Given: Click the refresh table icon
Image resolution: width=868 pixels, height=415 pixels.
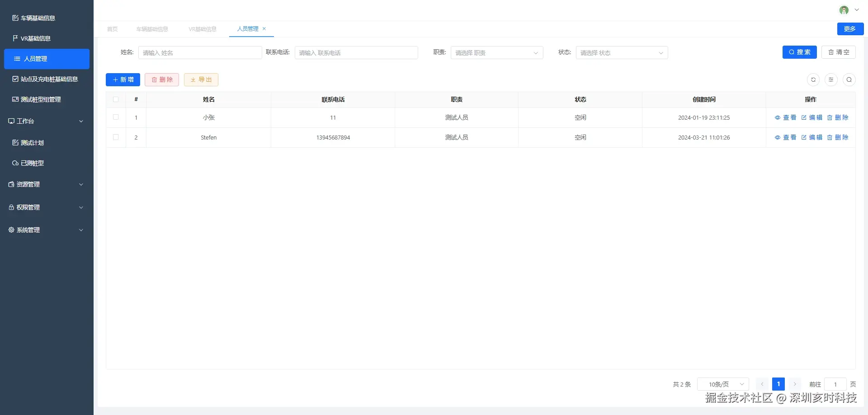Looking at the screenshot, I should 813,80.
